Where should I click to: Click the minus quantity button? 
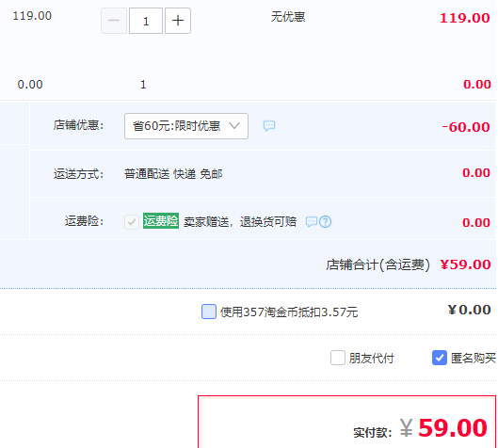point(114,21)
